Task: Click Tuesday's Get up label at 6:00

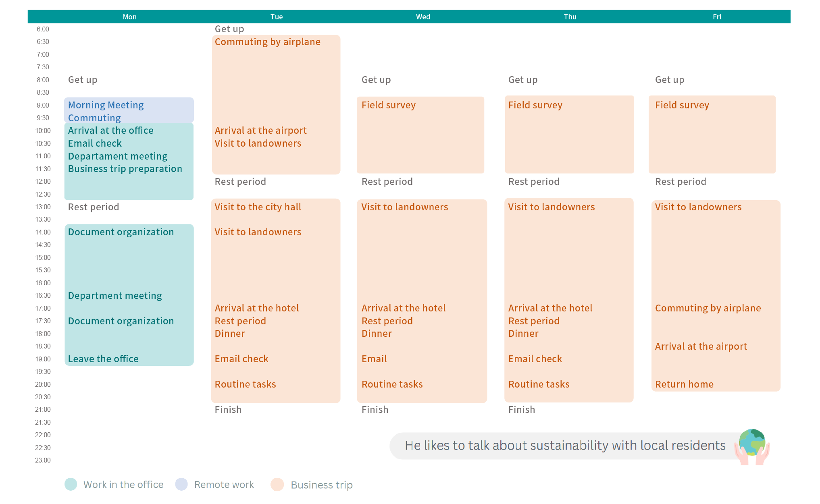Action: point(229,29)
